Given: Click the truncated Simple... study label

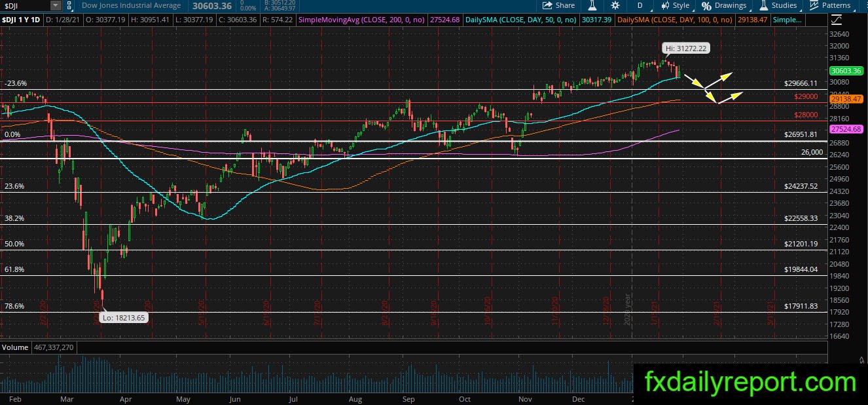Looking at the screenshot, I should pyautogui.click(x=787, y=20).
